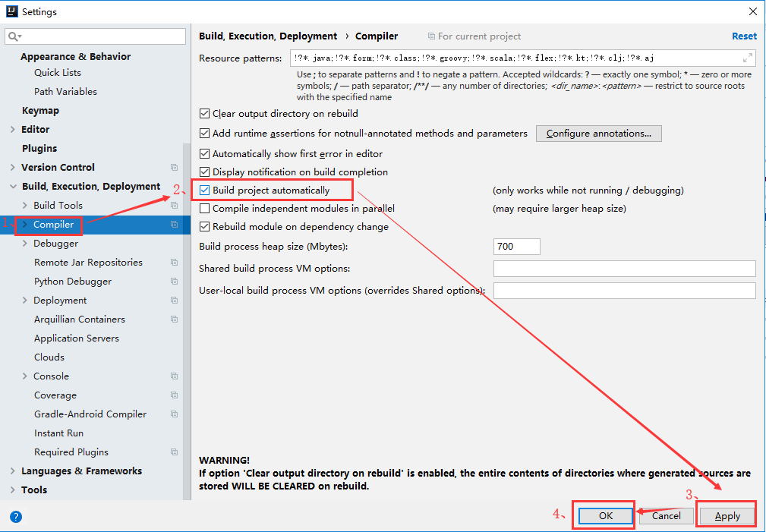Open Appearance & Behavior settings

75,57
